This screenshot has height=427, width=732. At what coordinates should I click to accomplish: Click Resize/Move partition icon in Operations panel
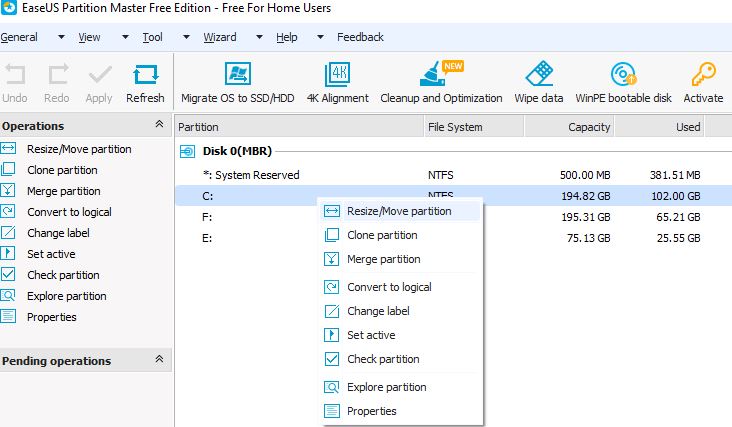tap(8, 148)
